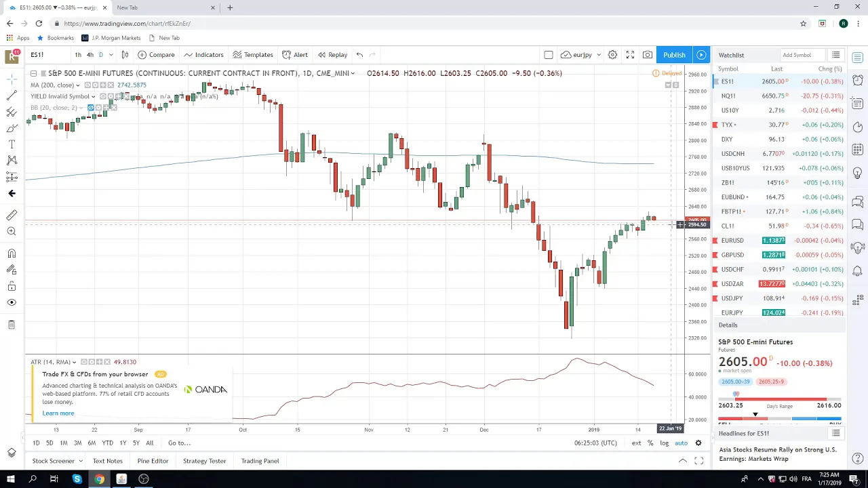Expand MA (200, close) indicator options
The width and height of the screenshot is (868, 488).
pos(77,85)
